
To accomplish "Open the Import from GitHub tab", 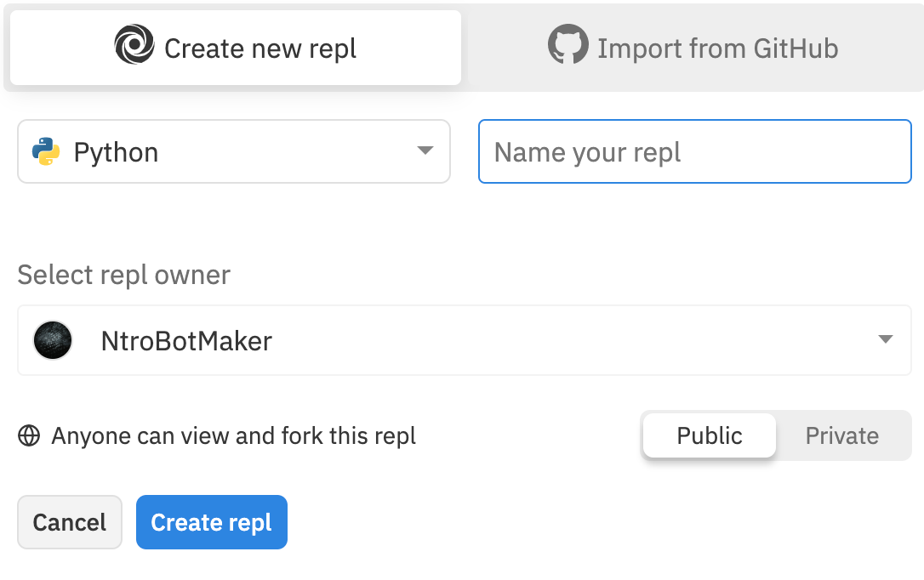I will pos(693,48).
